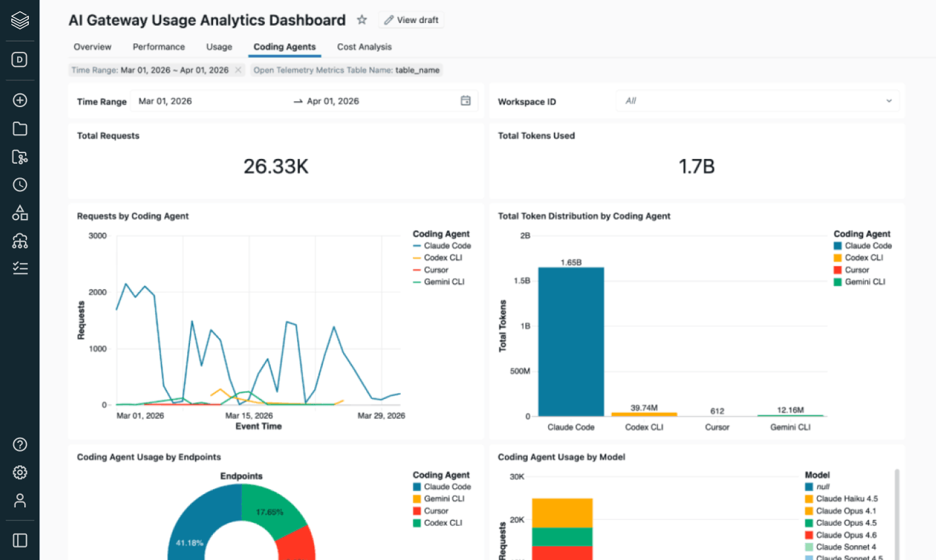Toggle the sidebar panel icon at bottom

click(20, 540)
